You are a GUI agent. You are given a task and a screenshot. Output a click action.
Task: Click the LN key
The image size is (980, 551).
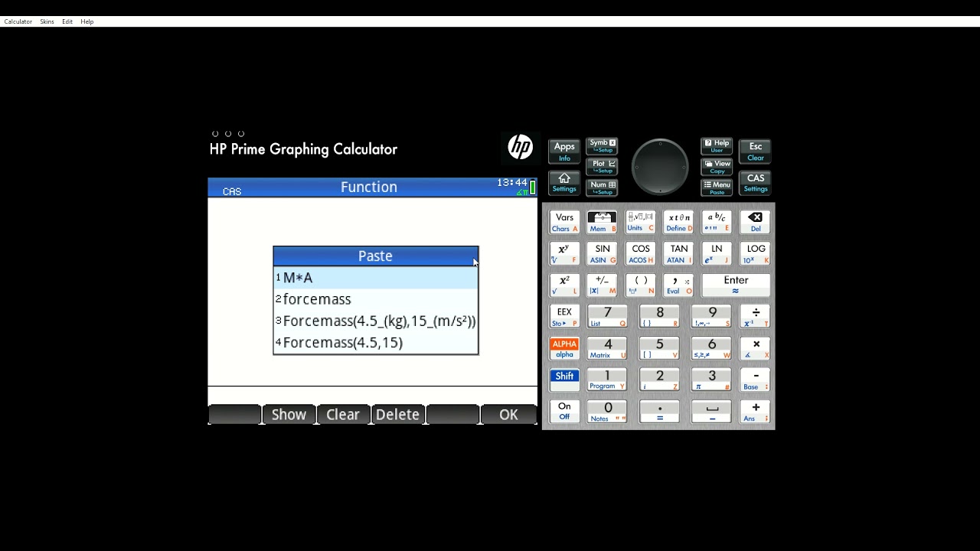point(717,253)
